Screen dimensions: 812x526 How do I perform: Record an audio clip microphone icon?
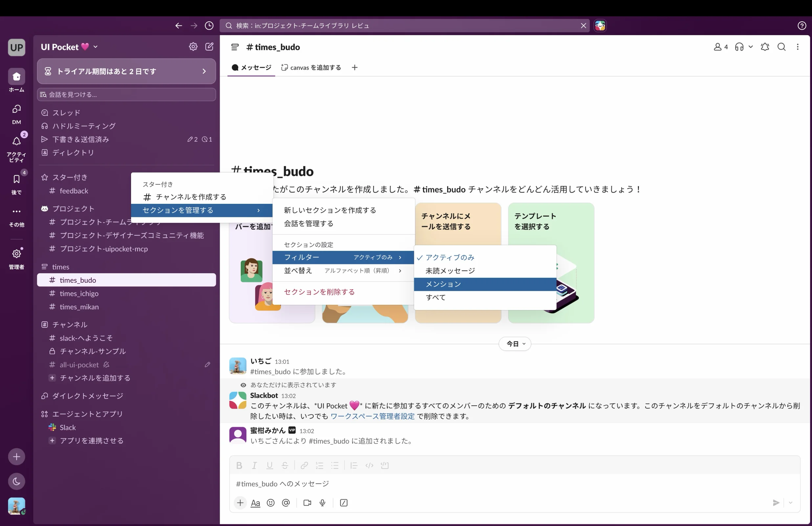[x=323, y=503]
